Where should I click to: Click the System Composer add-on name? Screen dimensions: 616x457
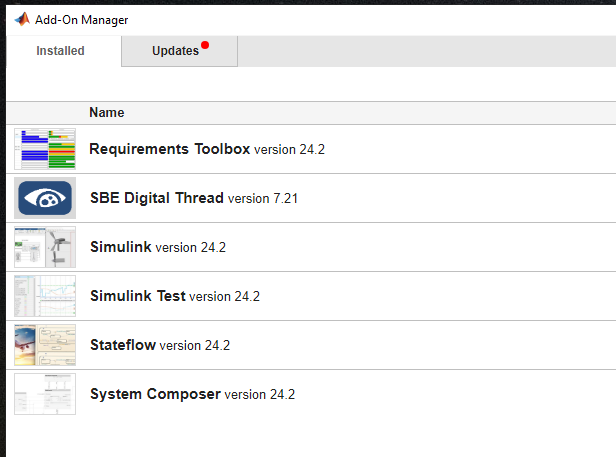tap(154, 394)
